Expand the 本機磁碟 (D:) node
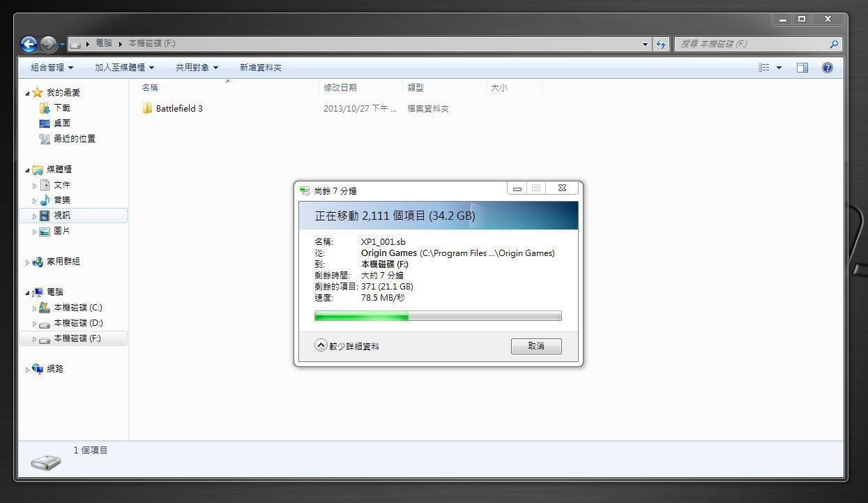This screenshot has height=503, width=868. click(x=34, y=324)
